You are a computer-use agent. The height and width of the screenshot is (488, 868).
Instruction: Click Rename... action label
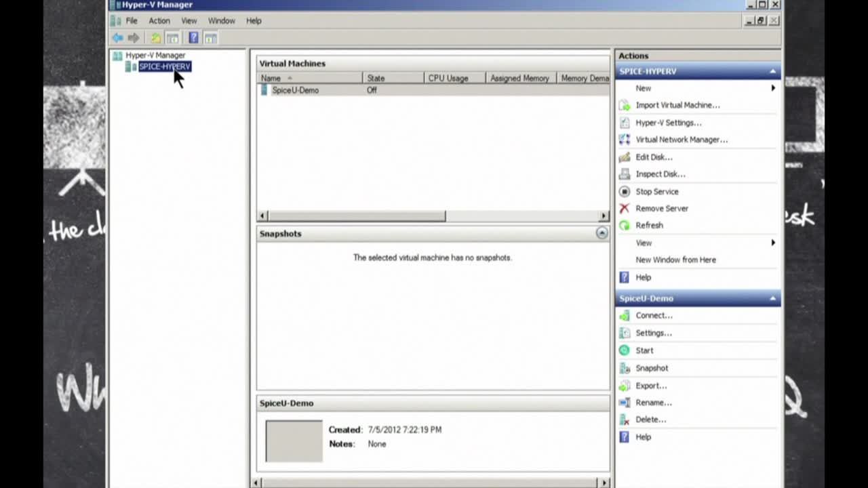pos(654,403)
